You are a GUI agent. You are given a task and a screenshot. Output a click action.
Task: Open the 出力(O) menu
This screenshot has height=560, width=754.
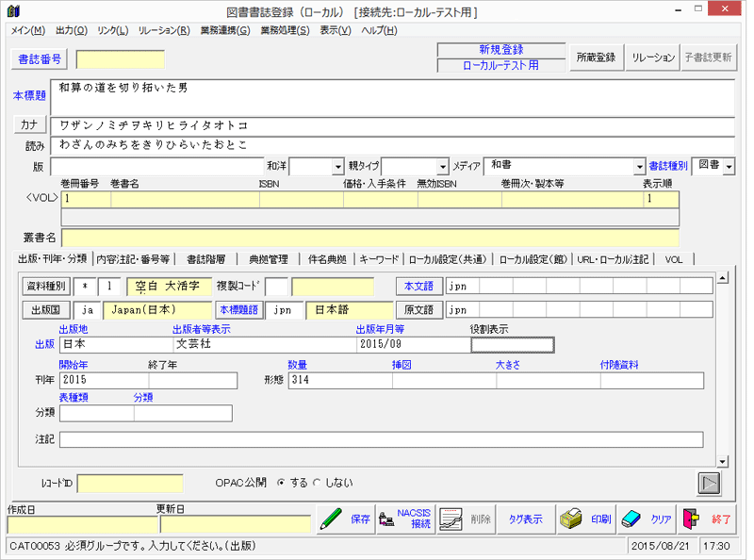(72, 30)
